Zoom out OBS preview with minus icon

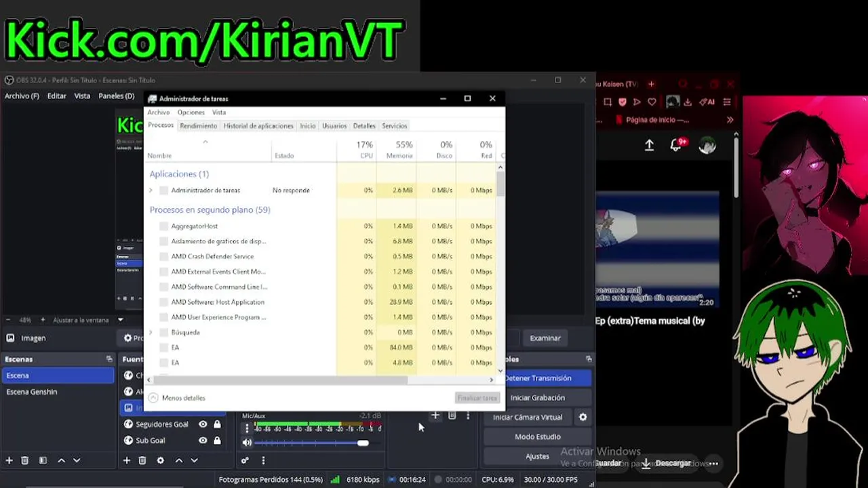(9, 320)
